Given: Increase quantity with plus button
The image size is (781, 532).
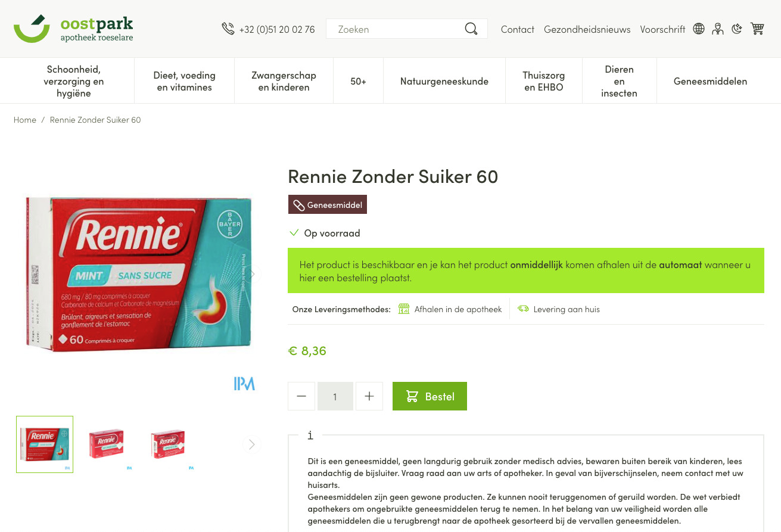Looking at the screenshot, I should pos(369,396).
